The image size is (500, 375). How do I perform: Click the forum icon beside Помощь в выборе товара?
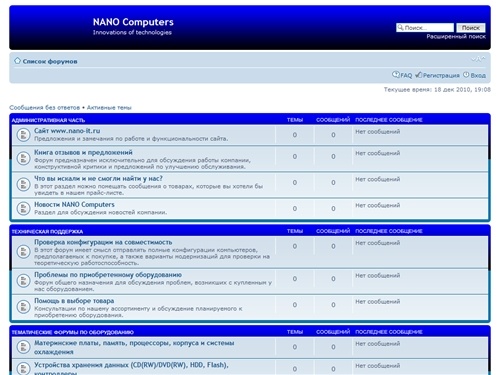pos(23,307)
